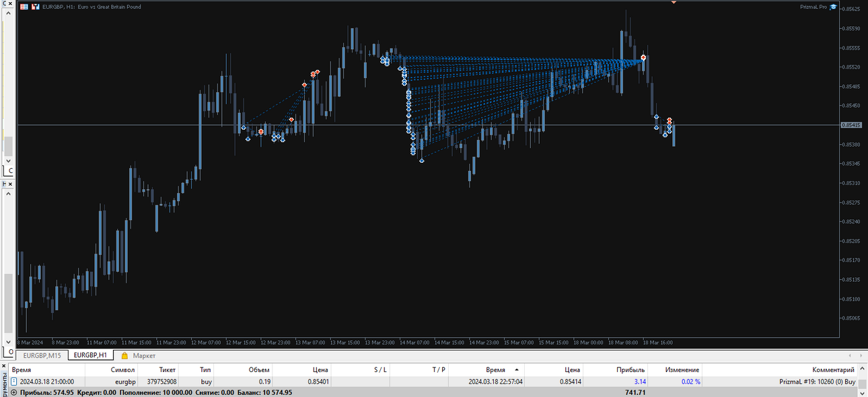
Task: Close the bottom Toolbox panel
Action: coord(3,367)
